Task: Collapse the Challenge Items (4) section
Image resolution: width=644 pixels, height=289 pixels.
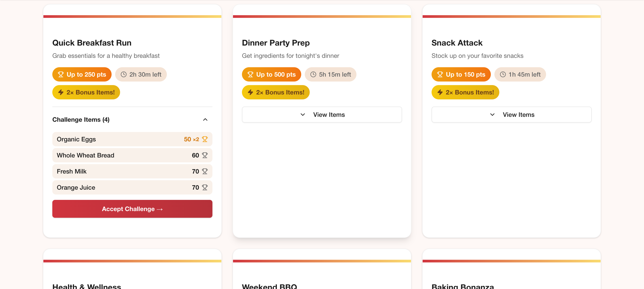Action: [205, 120]
